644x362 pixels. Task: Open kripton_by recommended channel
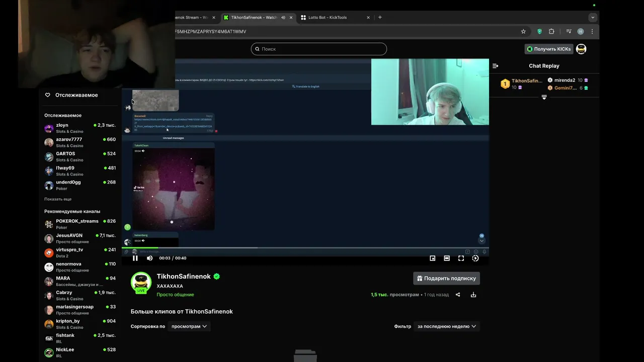80,324
